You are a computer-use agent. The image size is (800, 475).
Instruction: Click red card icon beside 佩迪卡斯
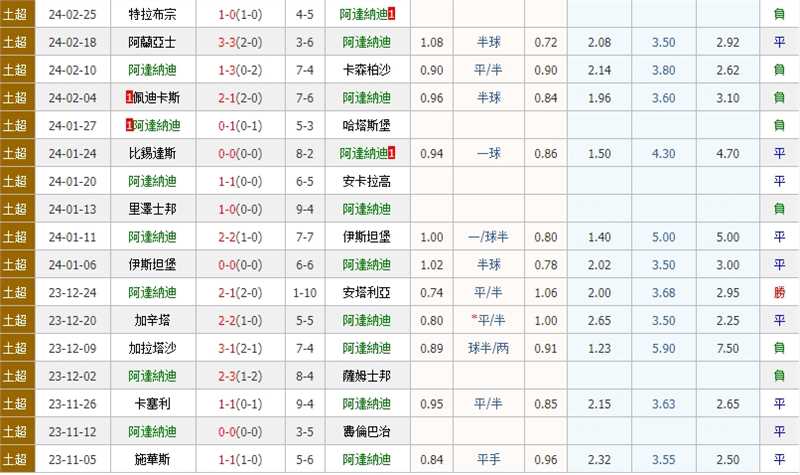130,98
